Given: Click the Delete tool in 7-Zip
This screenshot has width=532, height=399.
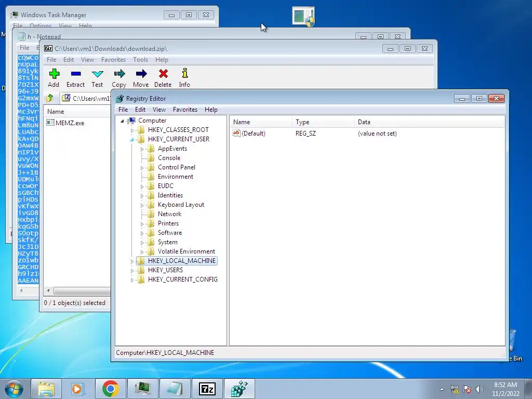Looking at the screenshot, I should coord(163,78).
